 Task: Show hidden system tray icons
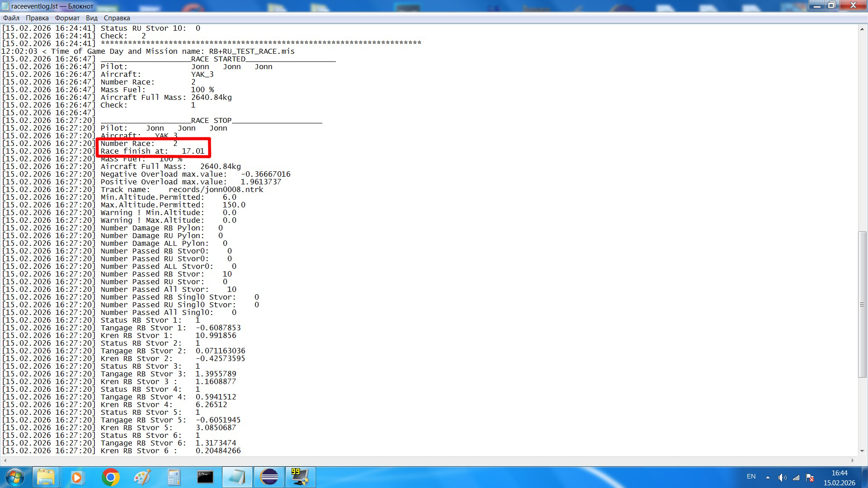point(768,478)
